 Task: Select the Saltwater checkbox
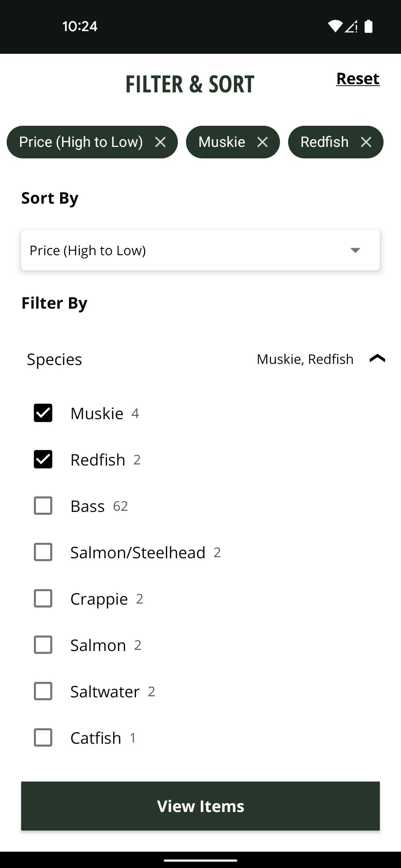43,691
